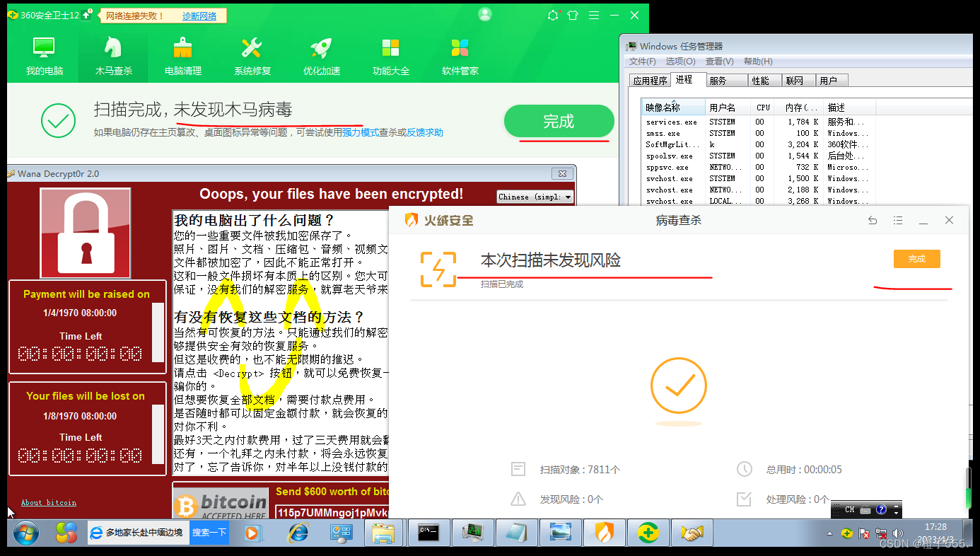Select services.exe process row

pos(759,122)
